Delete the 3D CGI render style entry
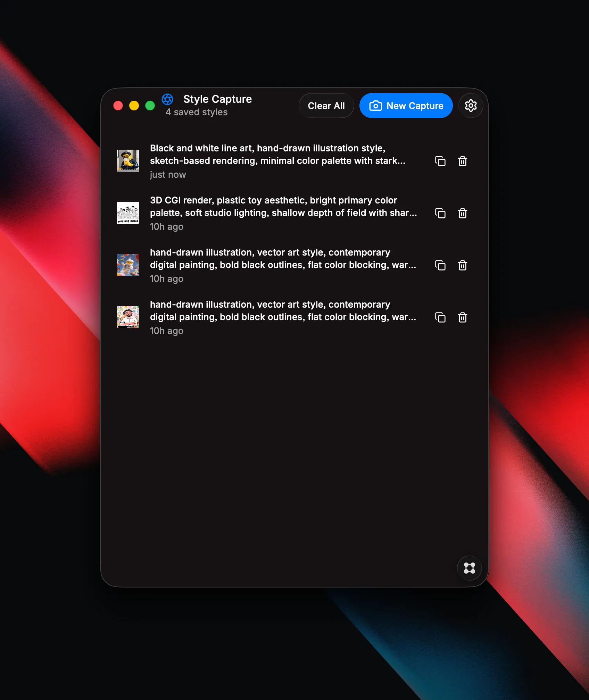Screen dimensions: 589x700 pyautogui.click(x=462, y=213)
